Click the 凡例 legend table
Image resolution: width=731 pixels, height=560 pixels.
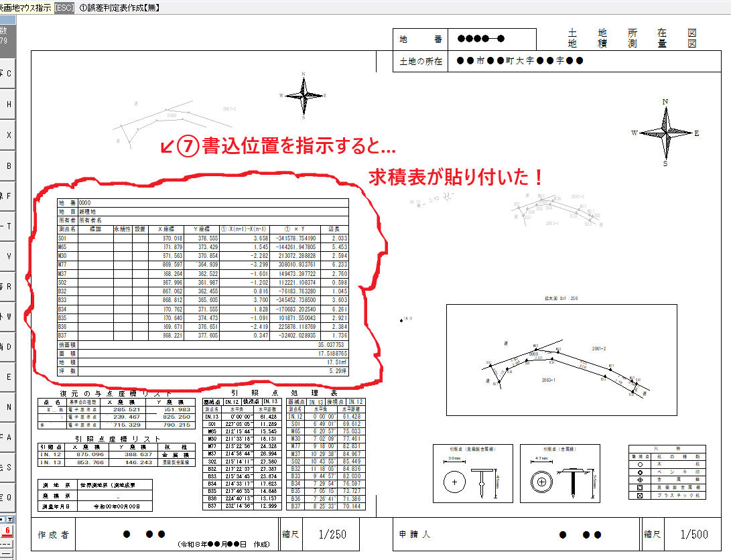pos(667,472)
